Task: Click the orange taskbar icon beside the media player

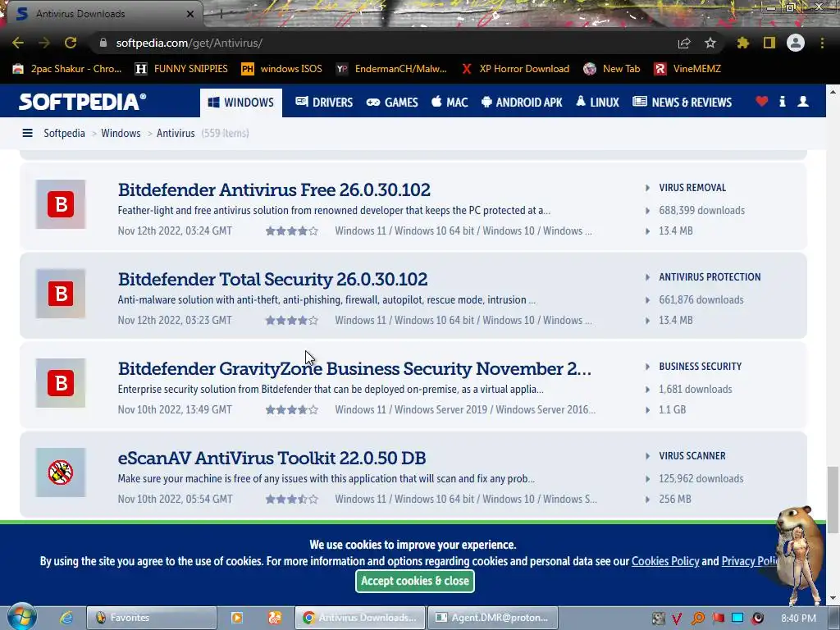Action: click(275, 618)
